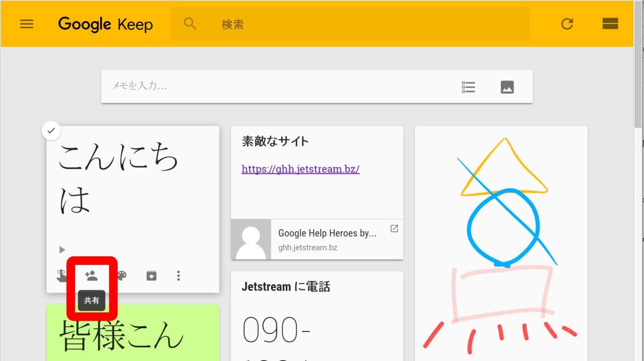Open the ghh.jetstream.bz hyperlink

pyautogui.click(x=300, y=169)
